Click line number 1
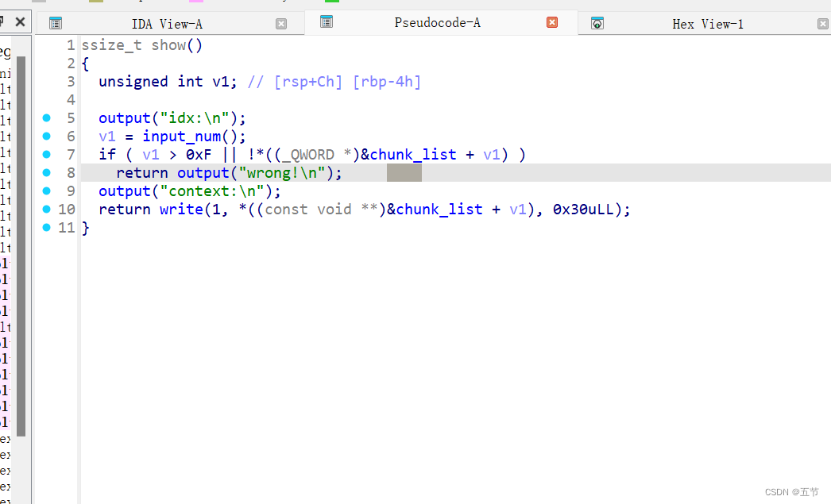This screenshot has width=831, height=504. [x=71, y=45]
